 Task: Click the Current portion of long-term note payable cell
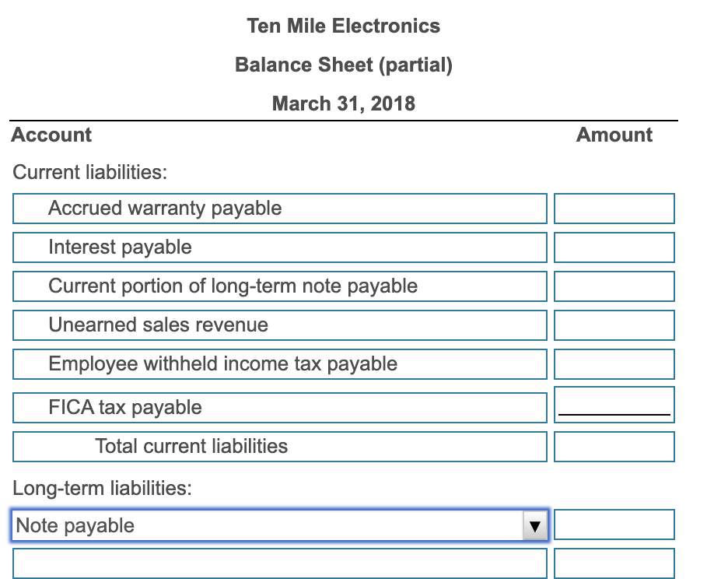[x=278, y=286]
